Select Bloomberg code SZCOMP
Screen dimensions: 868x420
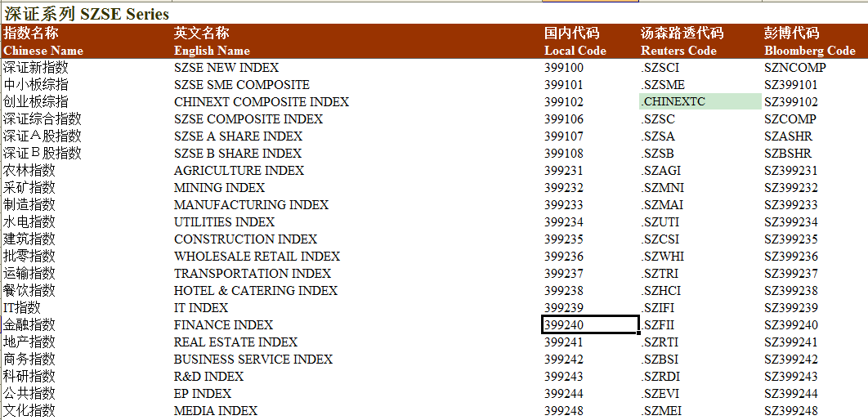point(790,119)
